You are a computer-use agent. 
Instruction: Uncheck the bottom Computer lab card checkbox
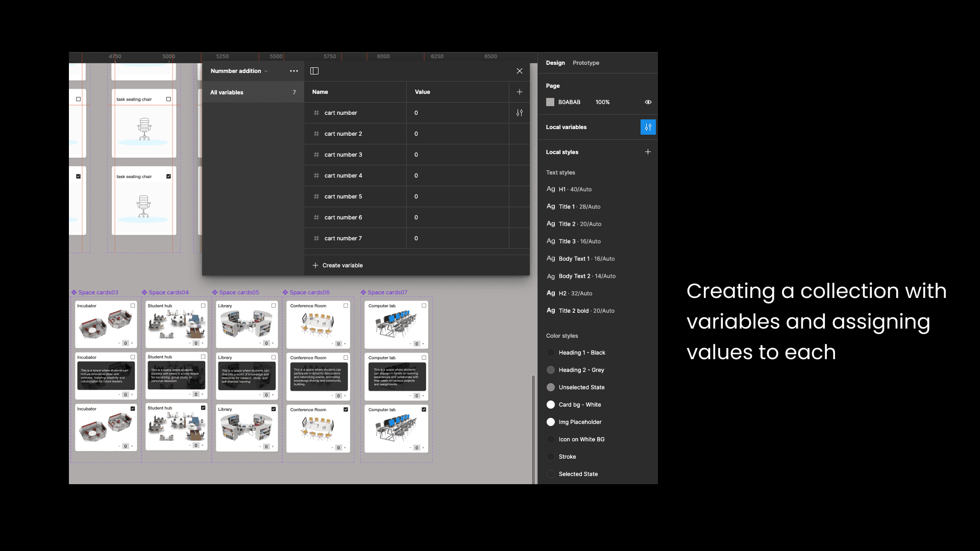pos(424,409)
